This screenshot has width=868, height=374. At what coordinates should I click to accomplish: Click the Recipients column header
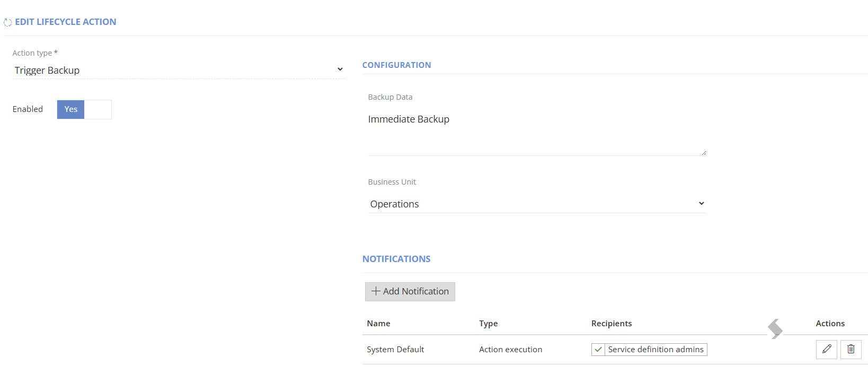click(612, 324)
